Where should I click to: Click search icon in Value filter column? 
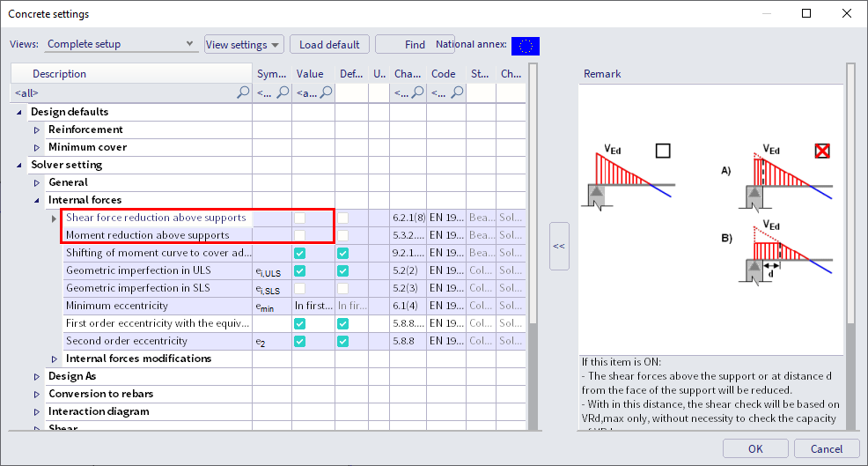pyautogui.click(x=327, y=92)
